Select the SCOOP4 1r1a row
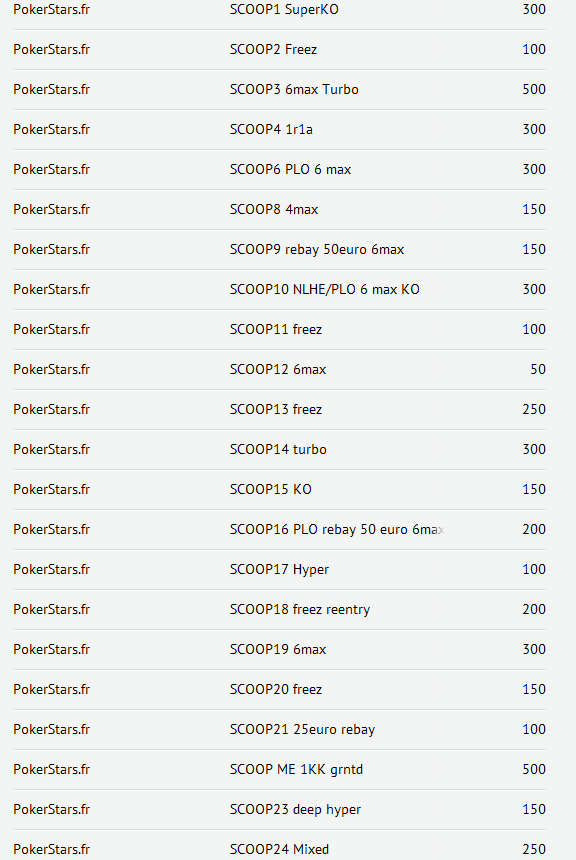Image resolution: width=576 pixels, height=860 pixels. click(x=279, y=129)
